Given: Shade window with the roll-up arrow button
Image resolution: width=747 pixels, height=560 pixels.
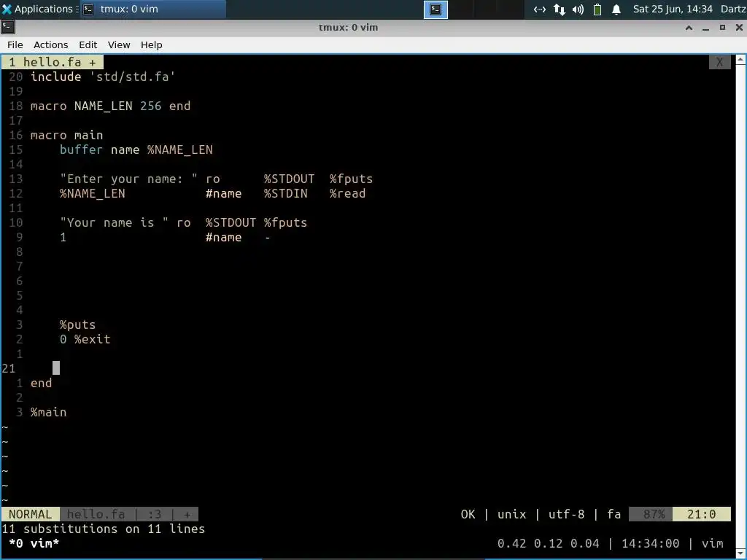Looking at the screenshot, I should 689,27.
